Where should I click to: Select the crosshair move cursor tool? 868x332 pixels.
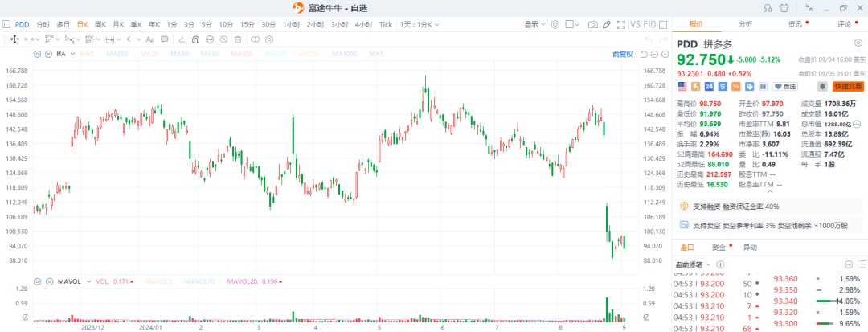pos(14,39)
